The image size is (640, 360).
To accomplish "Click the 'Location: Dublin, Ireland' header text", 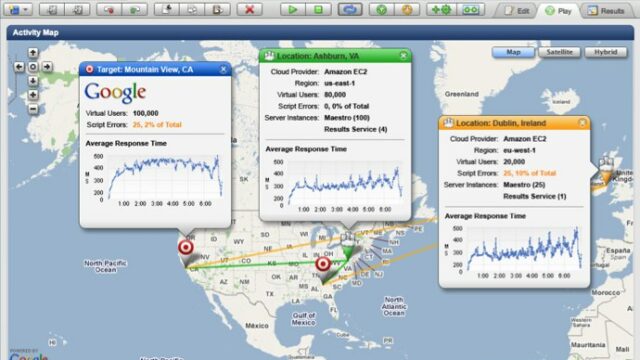I will click(501, 123).
